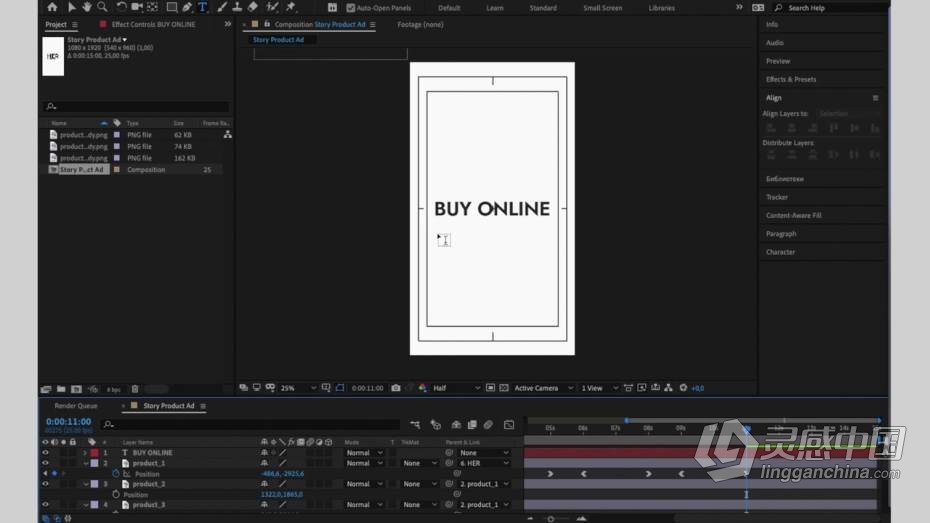Show hidden panel tabs with double chevron
The height and width of the screenshot is (523, 930).
pyautogui.click(x=228, y=24)
